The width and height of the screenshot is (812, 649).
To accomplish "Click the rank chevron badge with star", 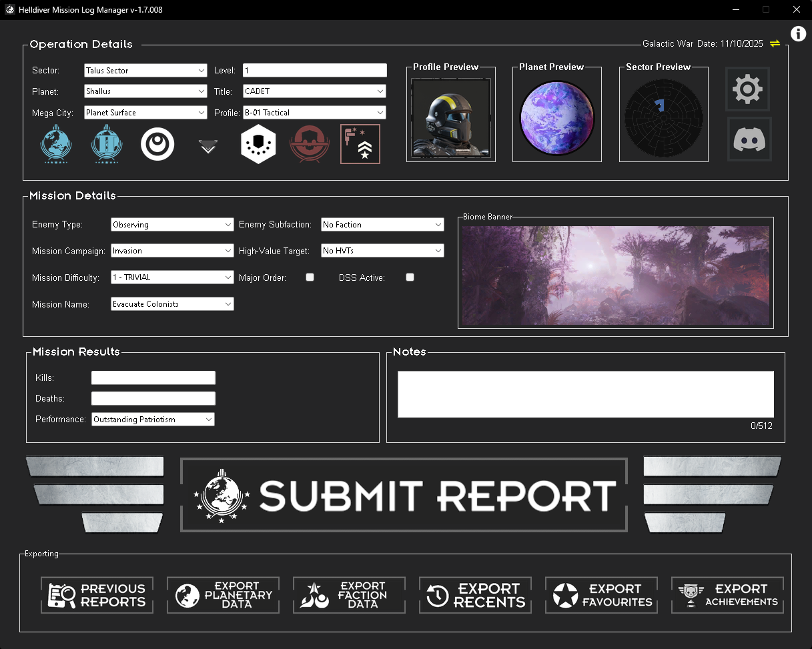I will coord(360,144).
